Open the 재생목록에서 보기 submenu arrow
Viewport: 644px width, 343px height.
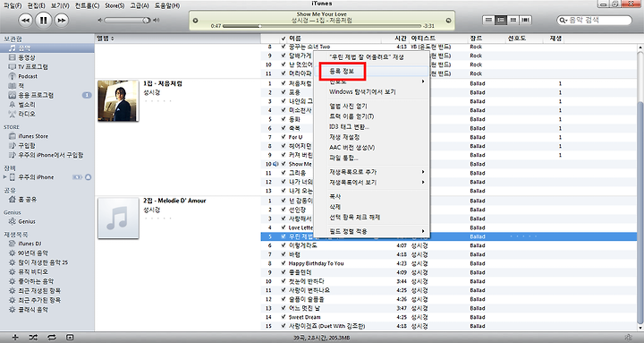pyautogui.click(x=423, y=182)
